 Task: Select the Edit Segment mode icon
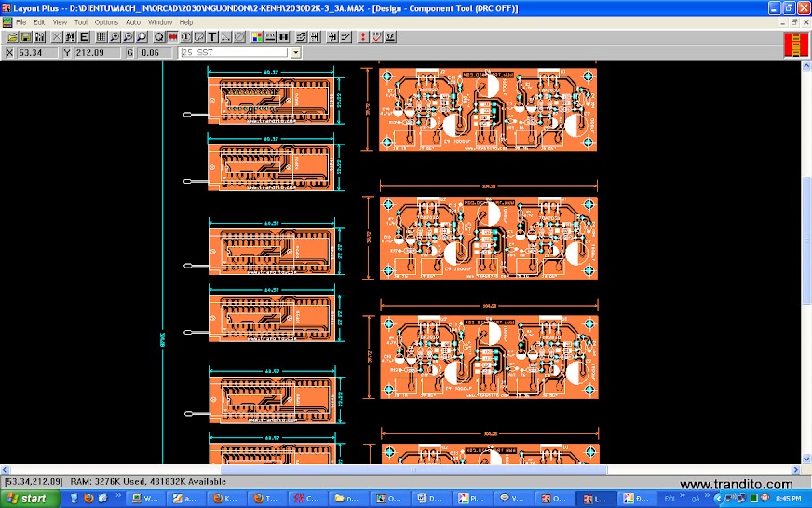(332, 36)
